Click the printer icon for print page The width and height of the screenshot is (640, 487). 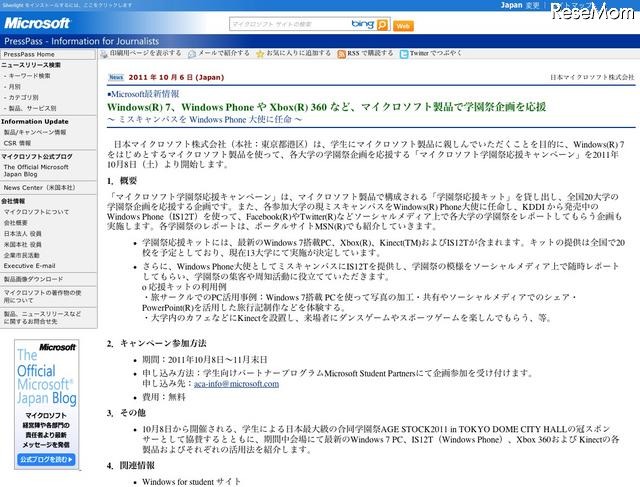click(x=104, y=54)
